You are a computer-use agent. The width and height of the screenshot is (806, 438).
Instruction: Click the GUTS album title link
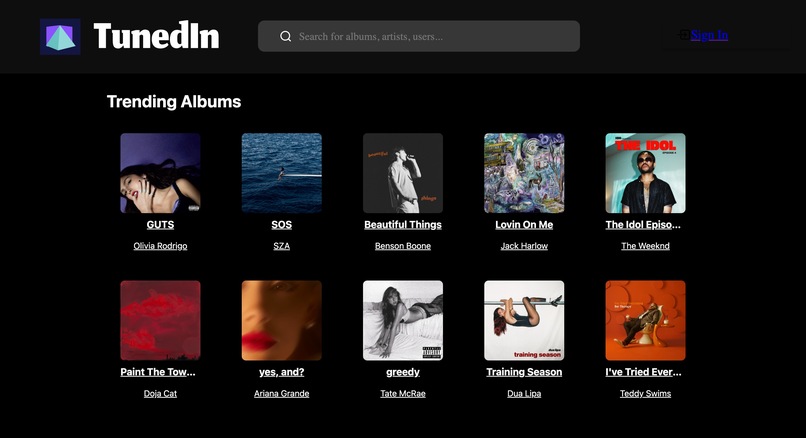[160, 225]
